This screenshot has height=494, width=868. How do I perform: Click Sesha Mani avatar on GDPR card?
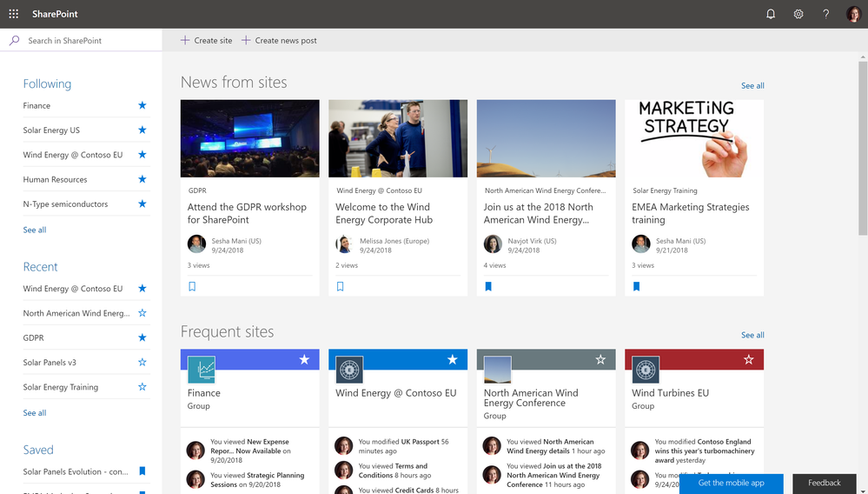click(196, 244)
